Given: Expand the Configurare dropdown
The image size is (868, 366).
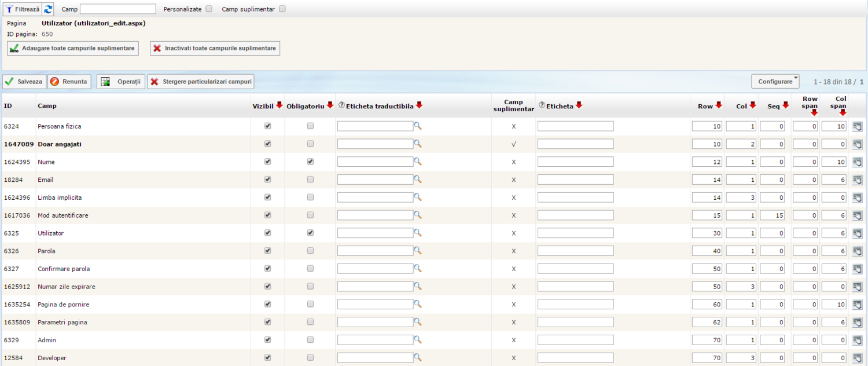Looking at the screenshot, I should [x=775, y=82].
